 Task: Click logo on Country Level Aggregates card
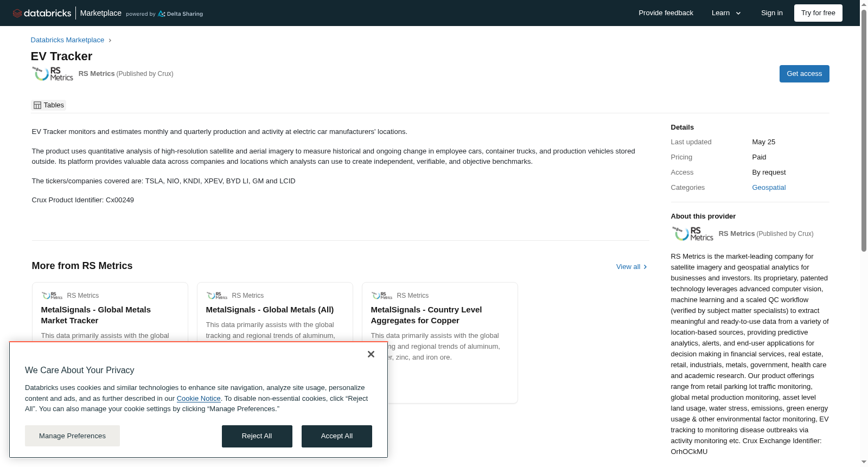(382, 296)
